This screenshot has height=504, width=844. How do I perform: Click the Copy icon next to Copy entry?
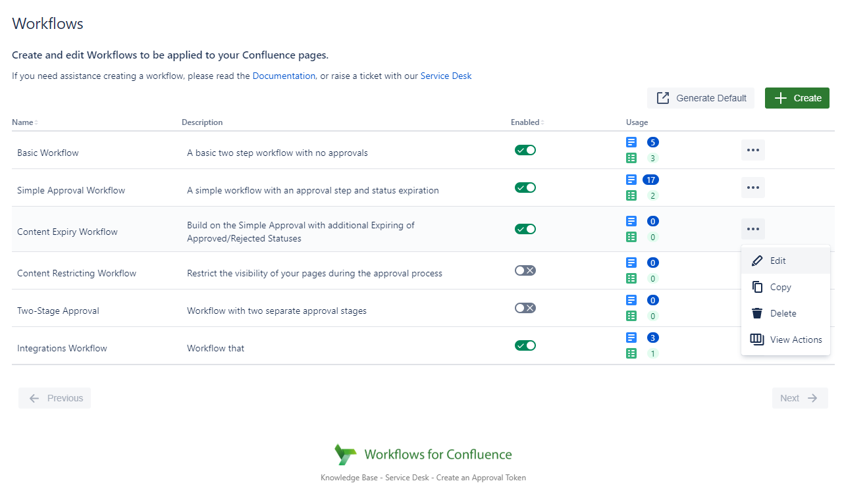point(757,287)
